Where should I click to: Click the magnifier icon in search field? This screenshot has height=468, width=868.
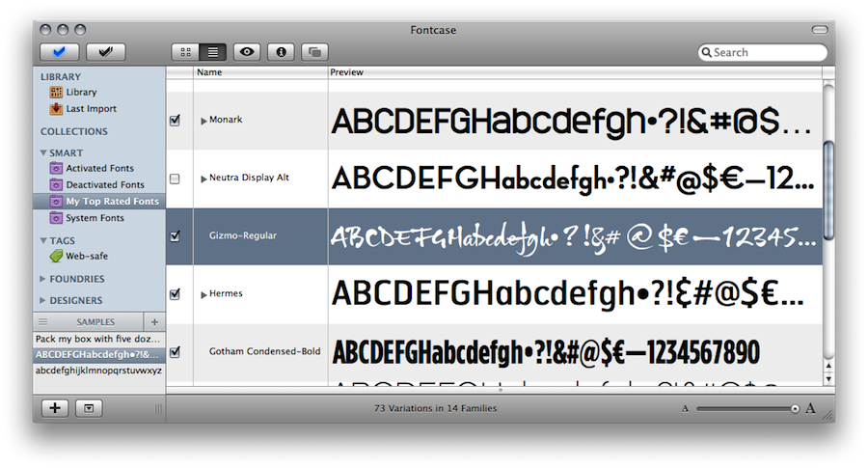[x=706, y=52]
